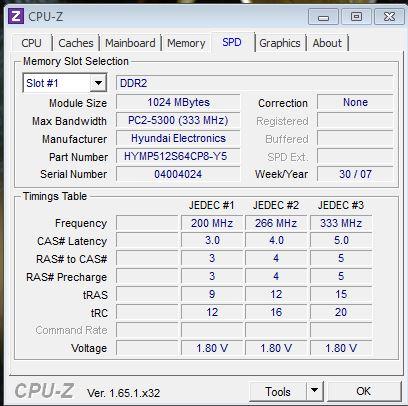Click the empty SPD Ext. field
The width and height of the screenshot is (408, 406).
[x=355, y=156]
